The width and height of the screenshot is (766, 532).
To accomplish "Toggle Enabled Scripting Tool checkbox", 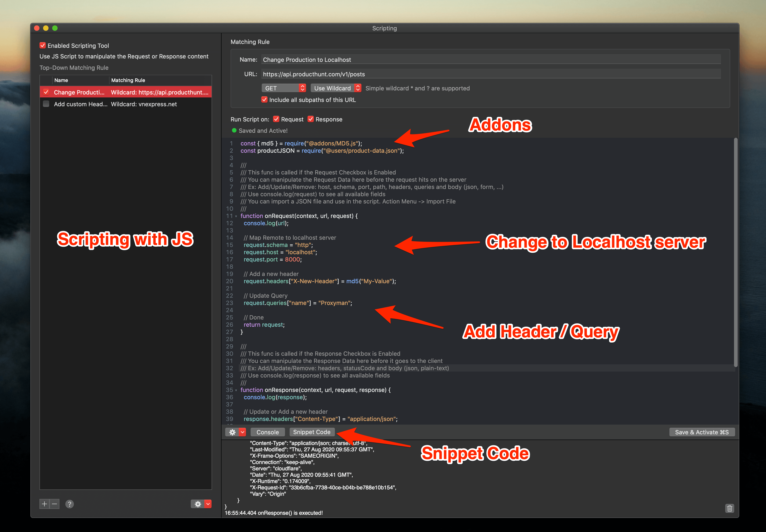I will (43, 45).
